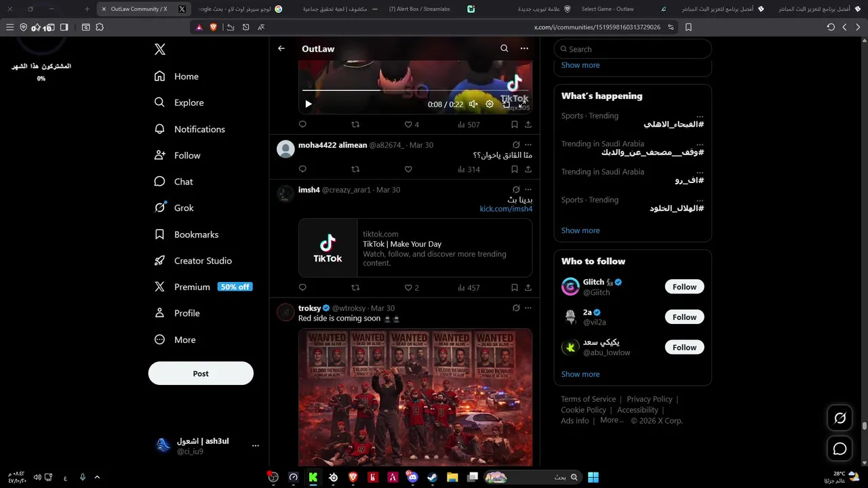
Task: Repost the video post
Action: pos(355,125)
